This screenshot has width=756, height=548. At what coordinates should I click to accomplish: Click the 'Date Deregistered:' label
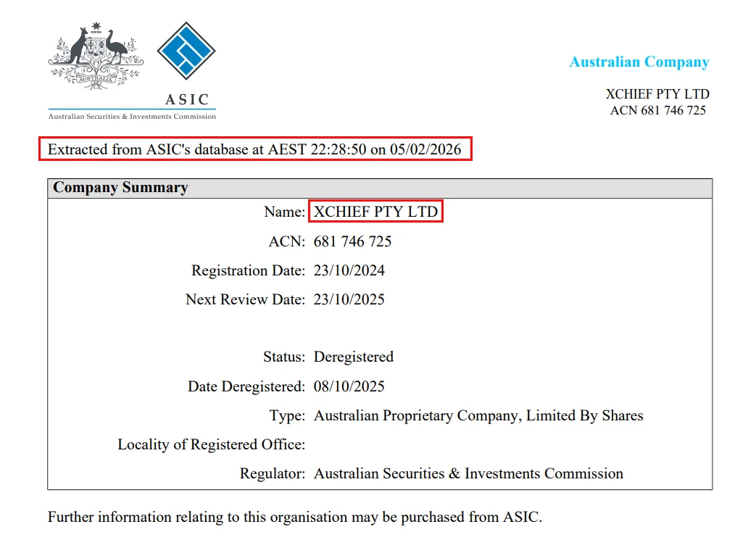[246, 386]
